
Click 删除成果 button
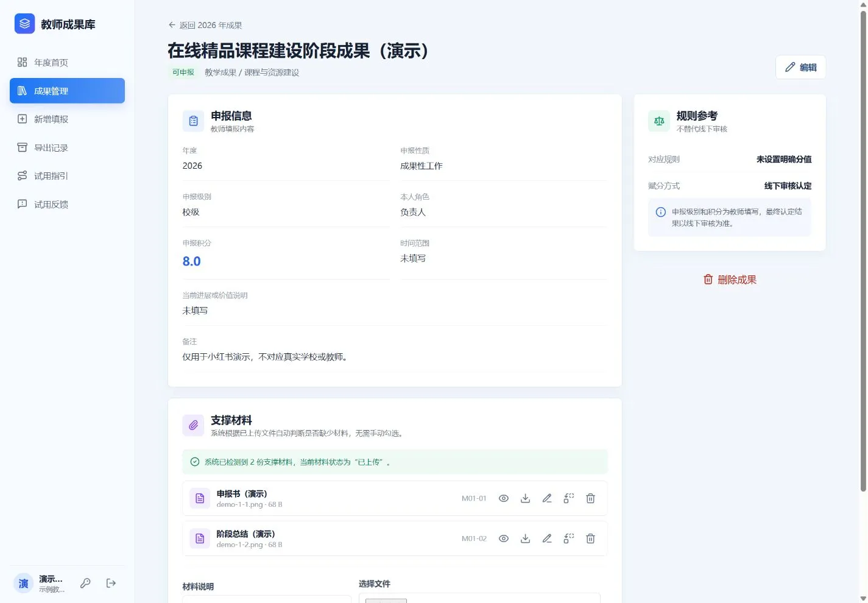click(x=730, y=280)
